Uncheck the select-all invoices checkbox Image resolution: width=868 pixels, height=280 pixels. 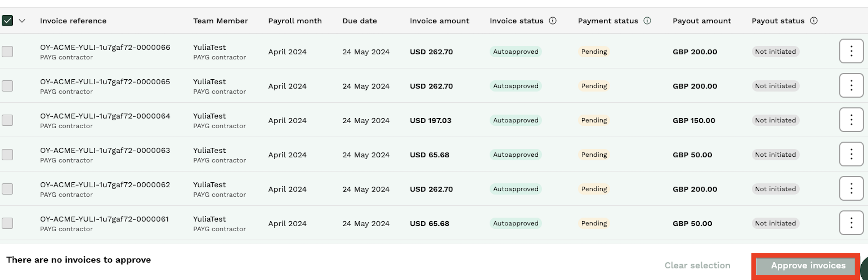[x=7, y=21]
